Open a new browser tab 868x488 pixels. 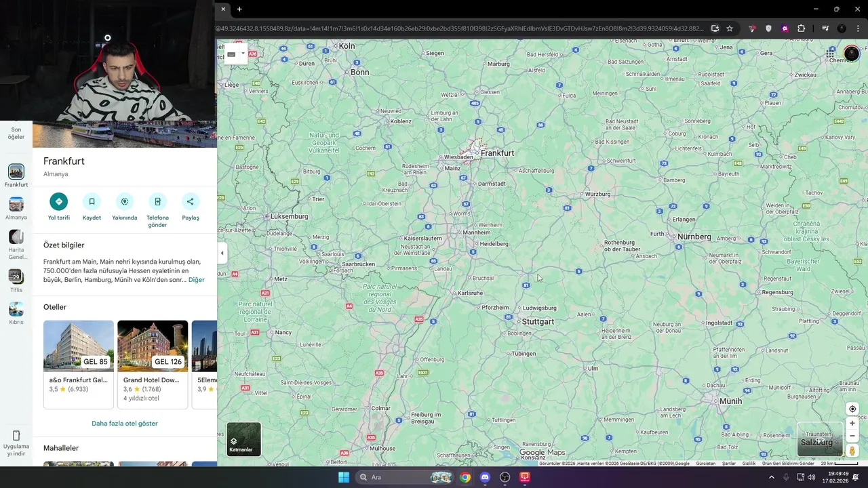239,9
